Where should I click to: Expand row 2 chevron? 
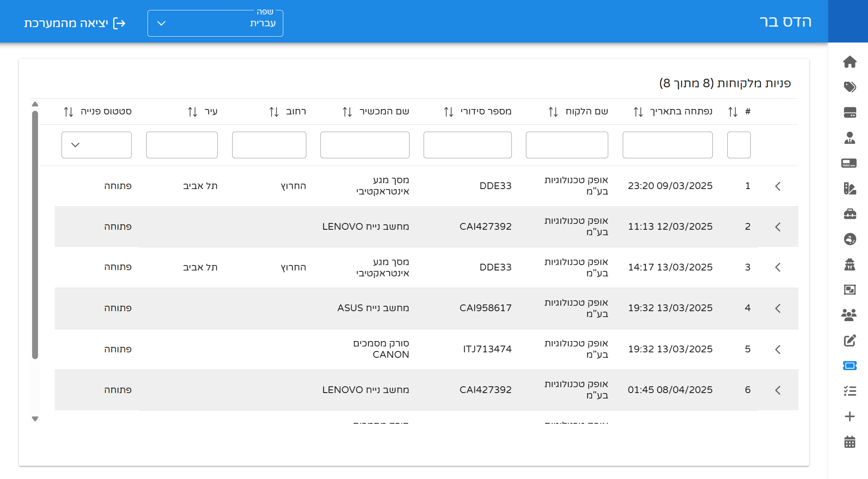[x=778, y=227]
